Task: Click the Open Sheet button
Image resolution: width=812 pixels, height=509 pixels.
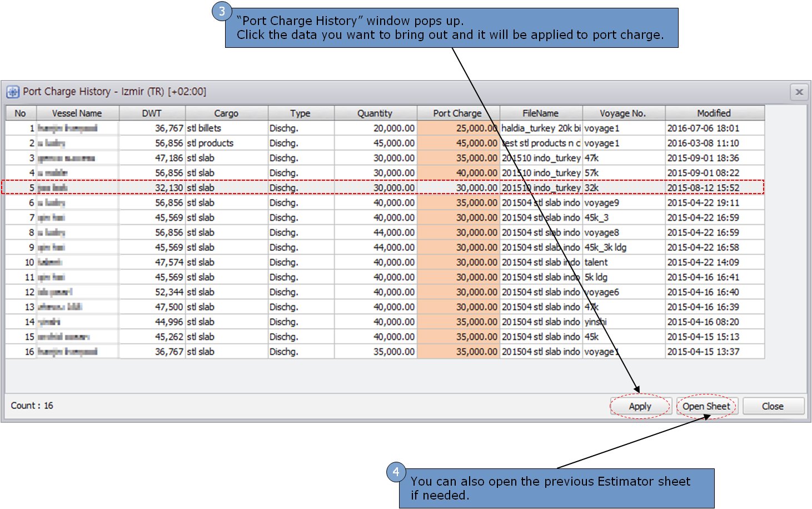Action: [706, 406]
